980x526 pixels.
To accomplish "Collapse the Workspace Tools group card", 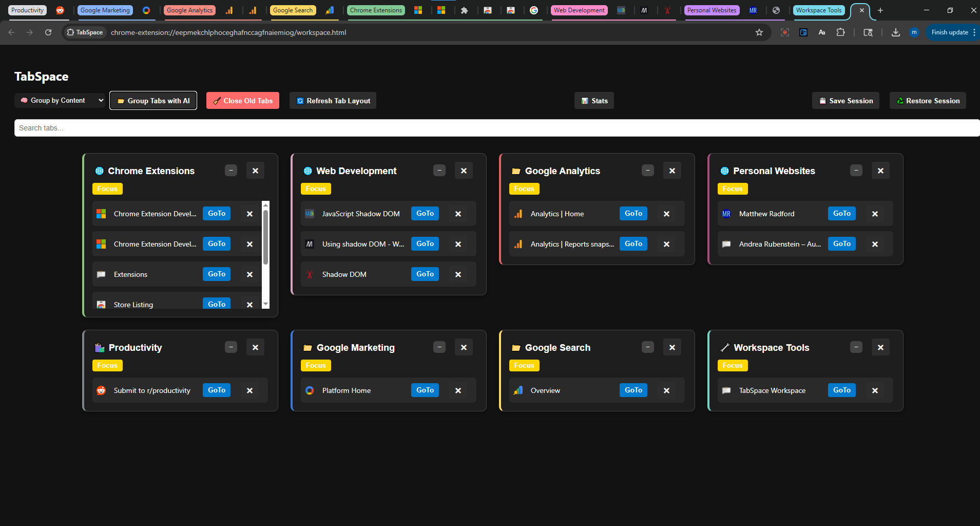I will pyautogui.click(x=856, y=347).
